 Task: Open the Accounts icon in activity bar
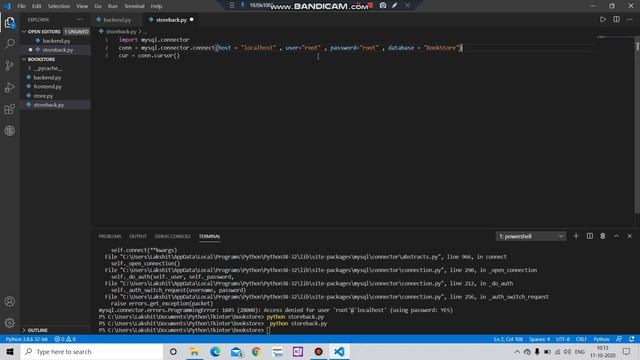pos(10,301)
